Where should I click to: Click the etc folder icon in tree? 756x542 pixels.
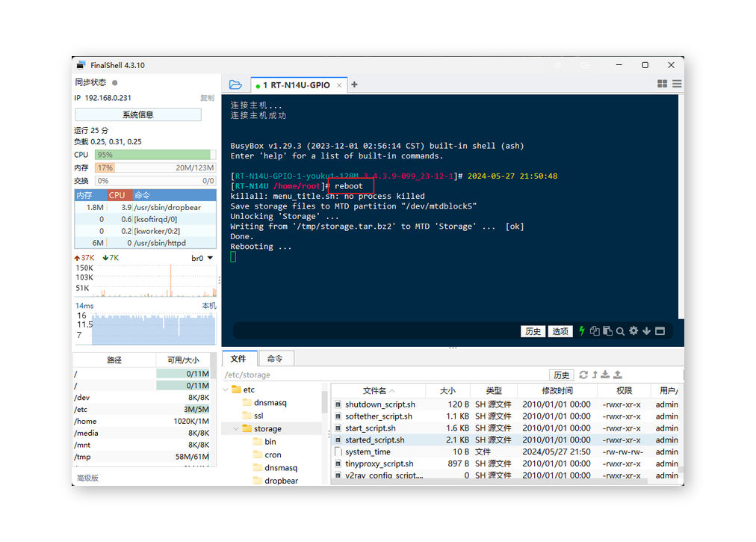(236, 389)
